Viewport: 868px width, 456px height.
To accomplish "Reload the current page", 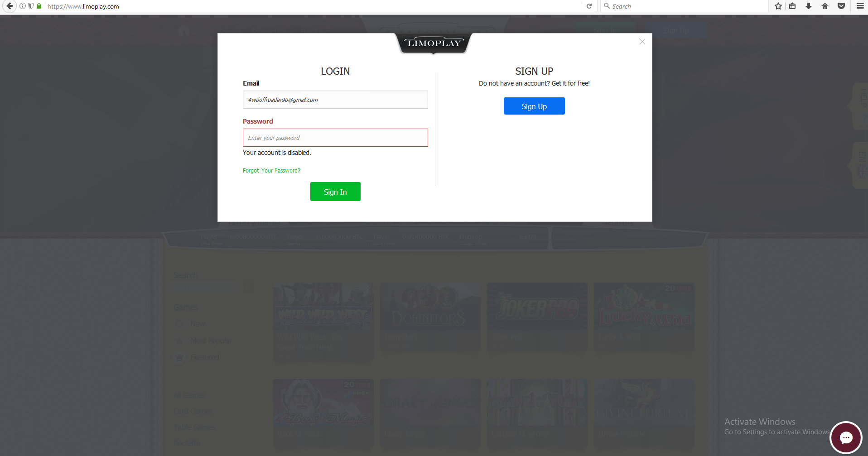I will [589, 6].
